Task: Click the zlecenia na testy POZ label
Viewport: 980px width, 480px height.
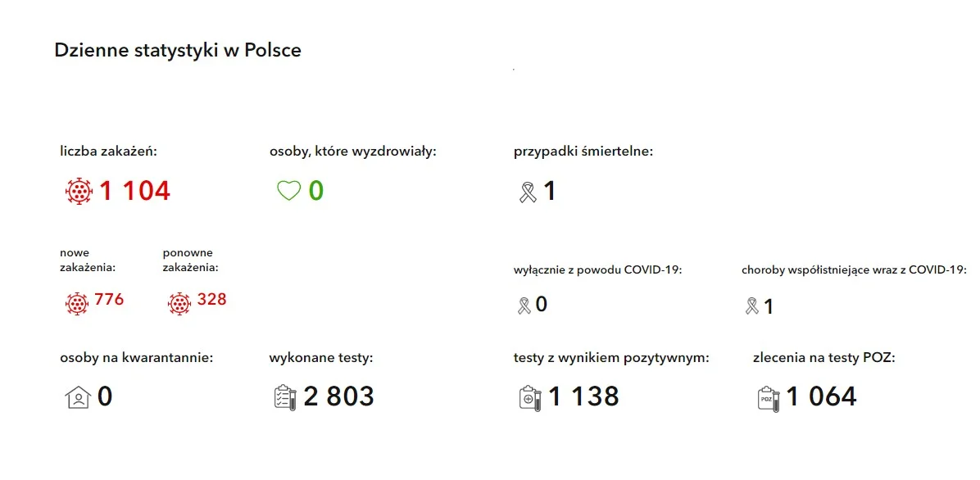Action: pyautogui.click(x=824, y=359)
